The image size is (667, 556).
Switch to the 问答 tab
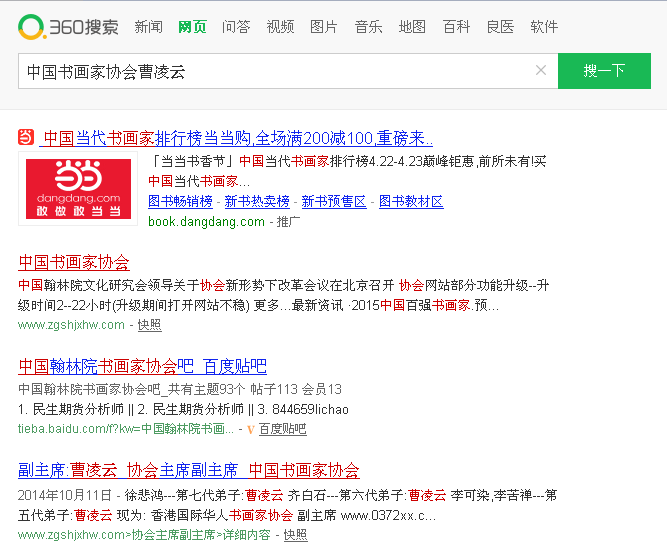tap(236, 27)
